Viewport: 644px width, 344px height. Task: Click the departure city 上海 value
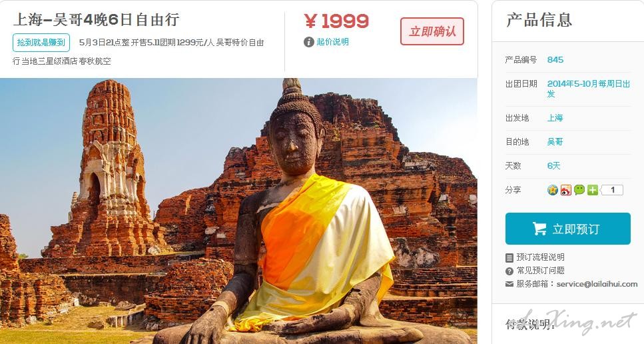(x=555, y=118)
